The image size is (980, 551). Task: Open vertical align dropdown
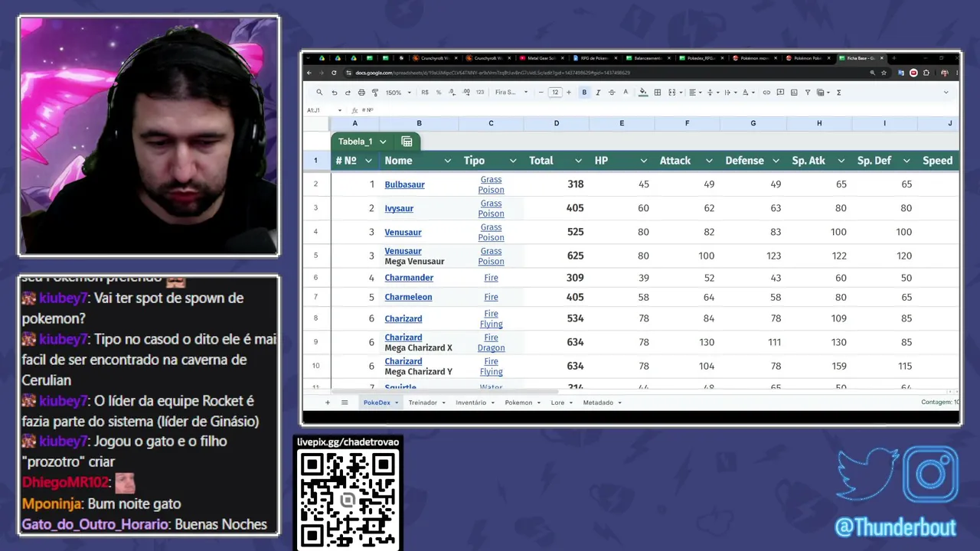[711, 93]
